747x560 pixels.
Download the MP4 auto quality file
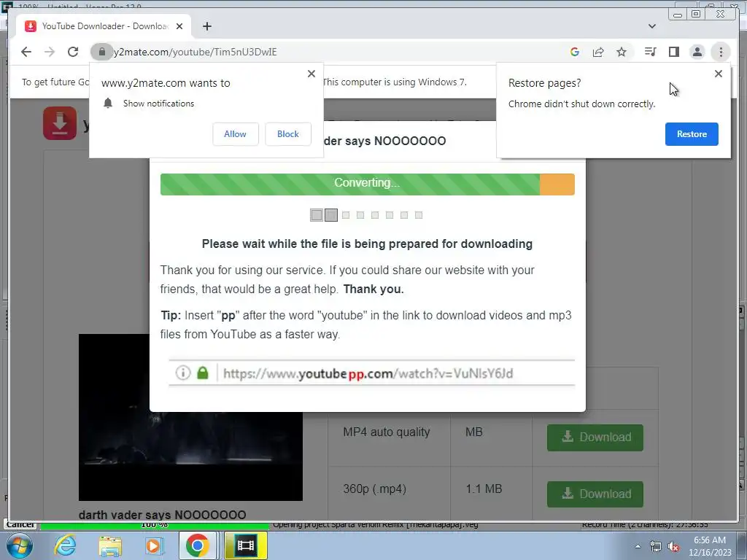point(595,437)
